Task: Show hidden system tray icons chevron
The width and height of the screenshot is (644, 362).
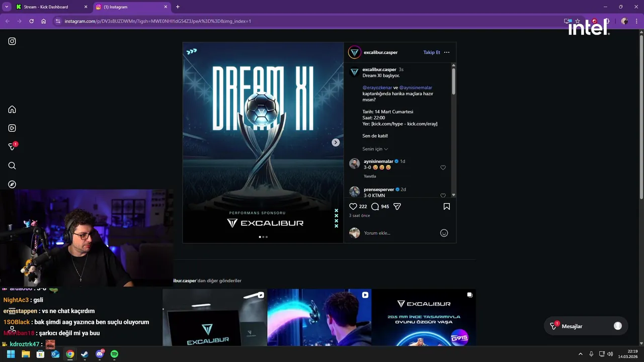Action: (x=580, y=354)
